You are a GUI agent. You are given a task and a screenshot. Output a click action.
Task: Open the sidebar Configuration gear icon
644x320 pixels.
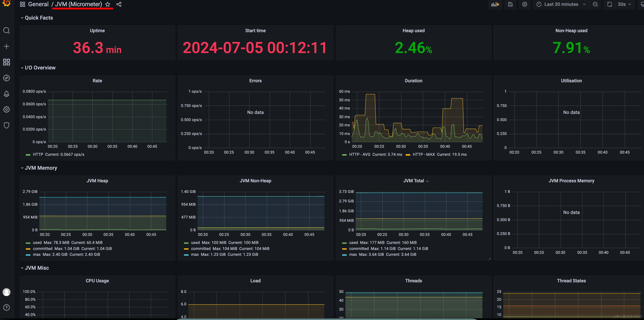tap(7, 109)
